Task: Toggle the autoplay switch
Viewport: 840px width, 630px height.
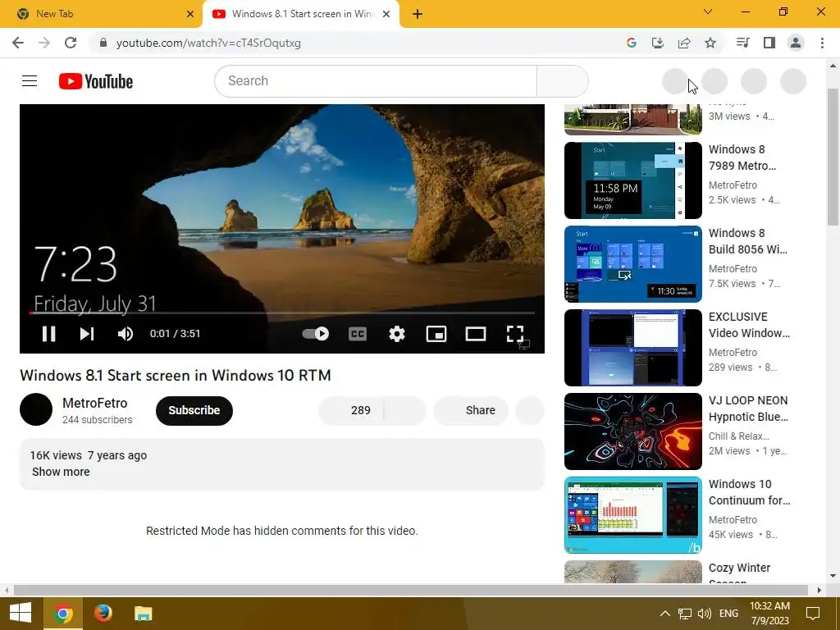Action: (x=315, y=334)
